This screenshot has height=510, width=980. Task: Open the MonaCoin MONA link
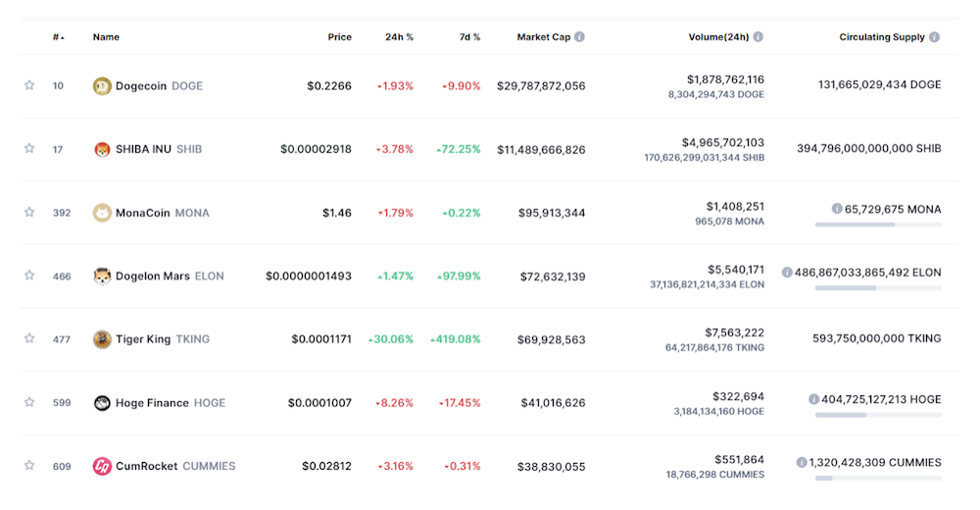point(163,213)
